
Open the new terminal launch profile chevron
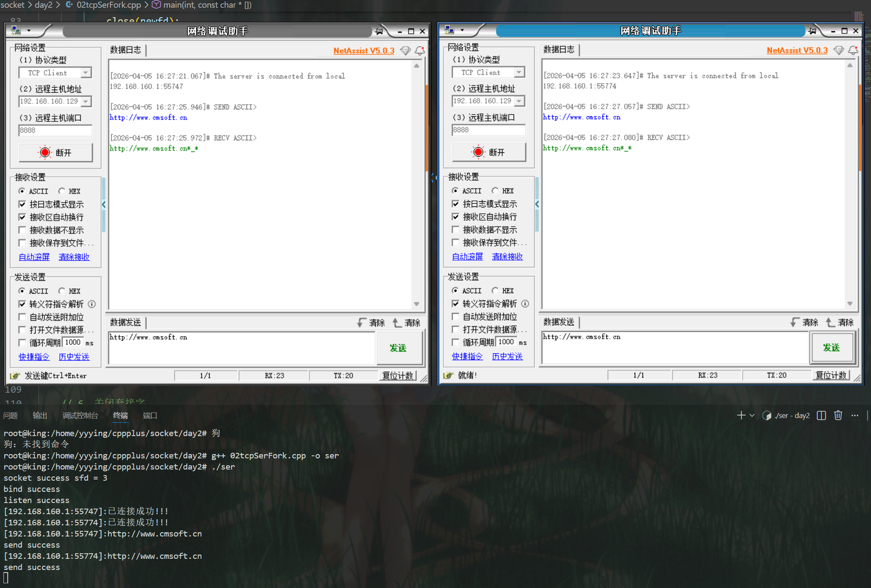pos(752,415)
